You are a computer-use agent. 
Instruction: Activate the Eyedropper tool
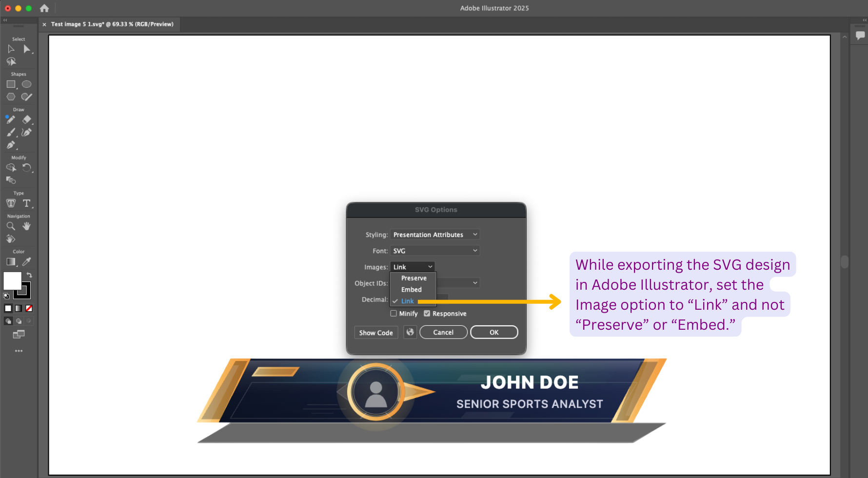[26, 262]
